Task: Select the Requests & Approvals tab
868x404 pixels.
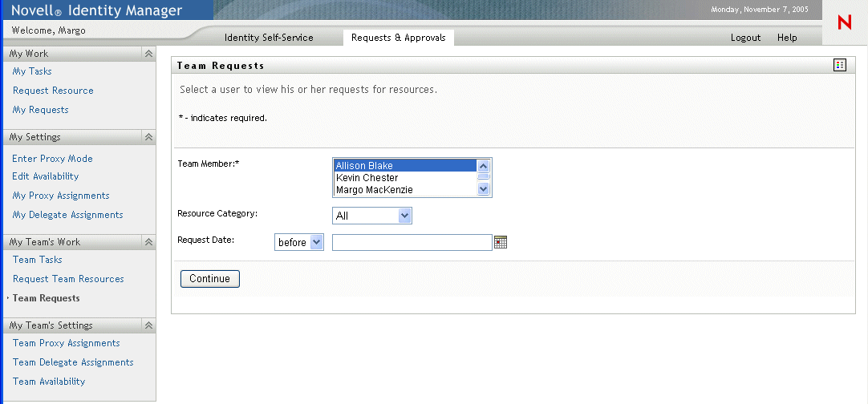Action: tap(398, 38)
